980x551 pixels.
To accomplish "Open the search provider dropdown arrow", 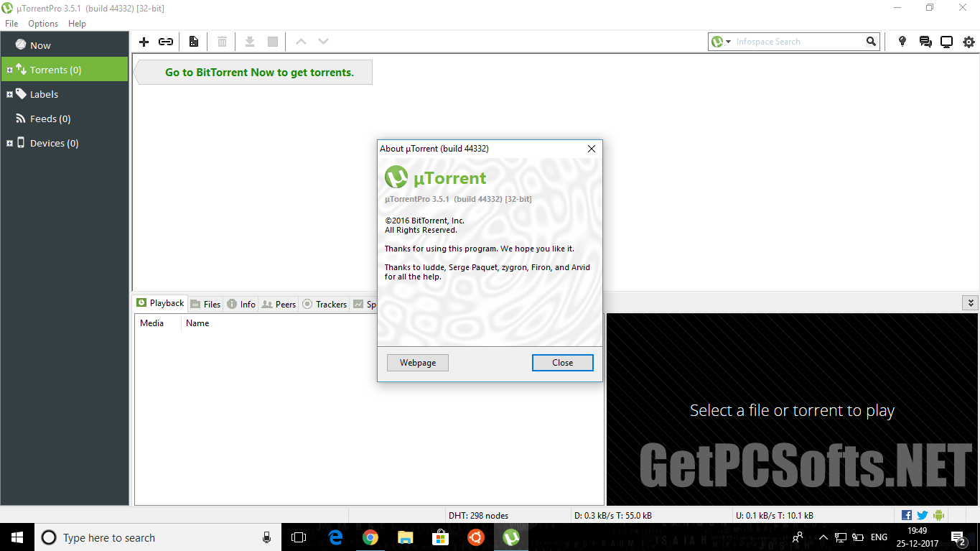I will click(x=728, y=42).
